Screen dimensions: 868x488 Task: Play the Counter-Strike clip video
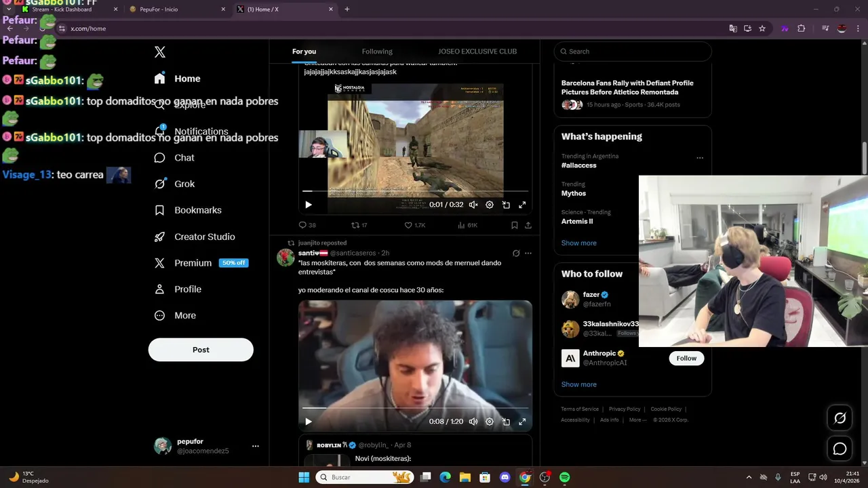(309, 205)
